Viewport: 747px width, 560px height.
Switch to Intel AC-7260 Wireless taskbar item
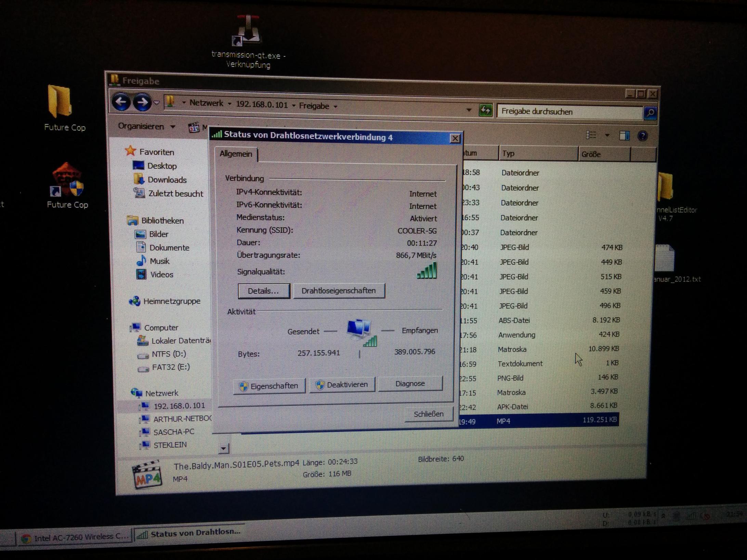[75, 537]
